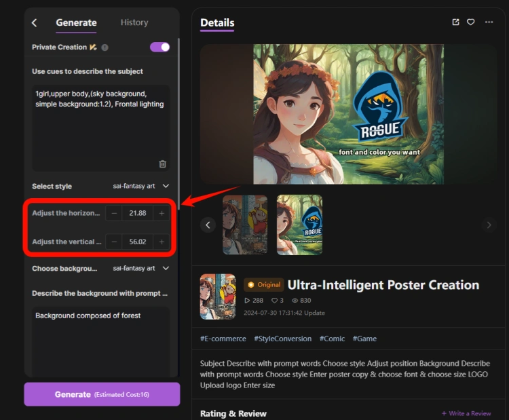Click 'Describe the background with prompt' label
Viewport: 509px width, 420px height.
(x=100, y=293)
